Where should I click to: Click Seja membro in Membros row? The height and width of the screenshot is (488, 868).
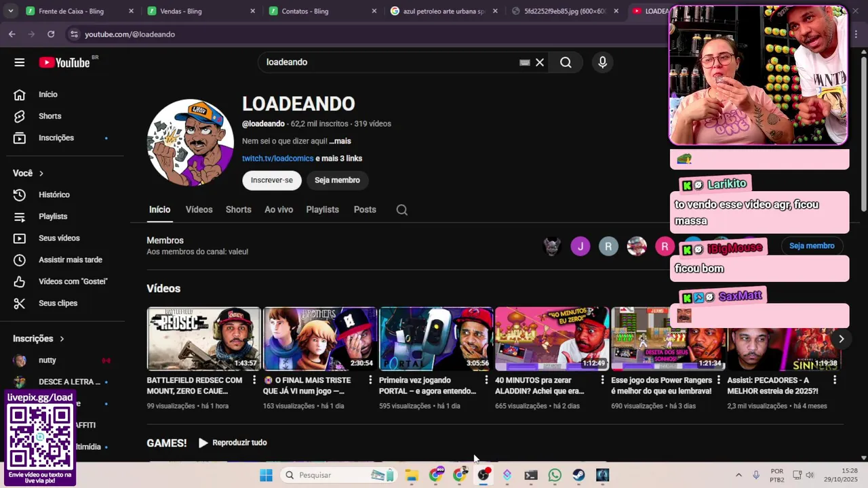[812, 246]
